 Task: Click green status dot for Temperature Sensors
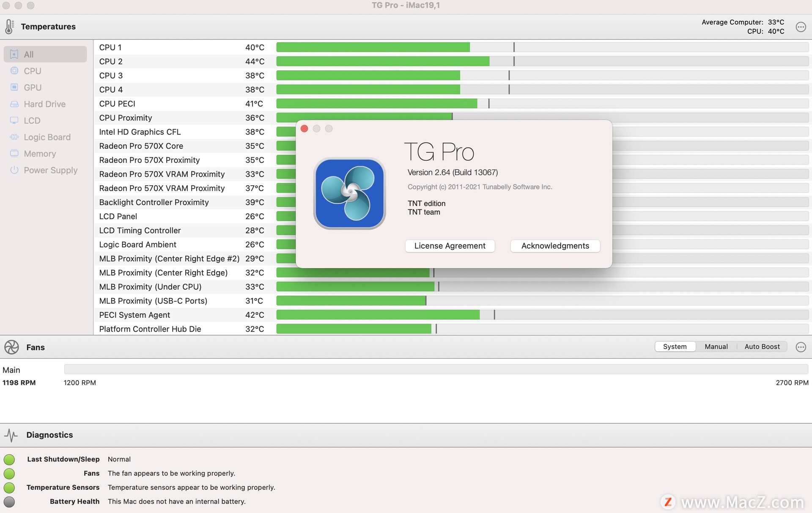point(9,487)
